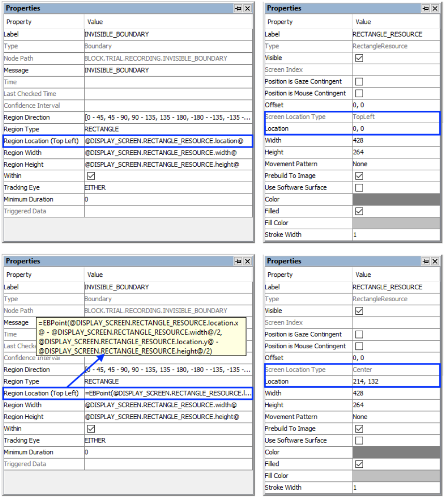Click Label RECTANGLE_RESOURCE in bottom-right panel

pos(396,287)
